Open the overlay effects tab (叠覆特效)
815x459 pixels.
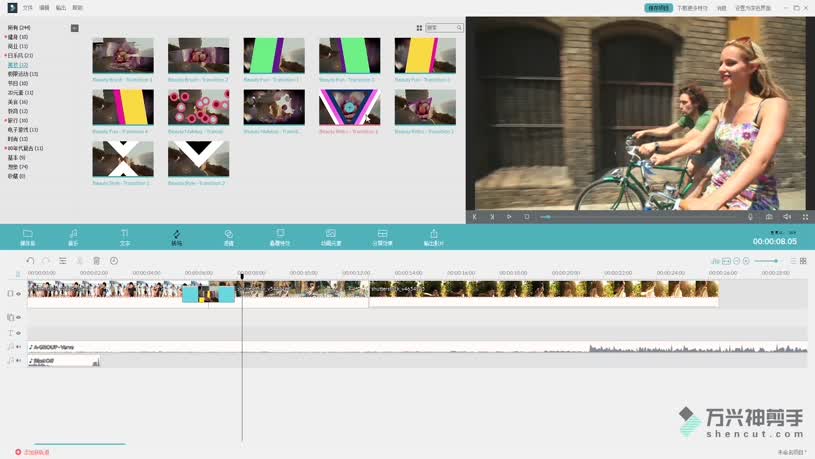(x=280, y=237)
